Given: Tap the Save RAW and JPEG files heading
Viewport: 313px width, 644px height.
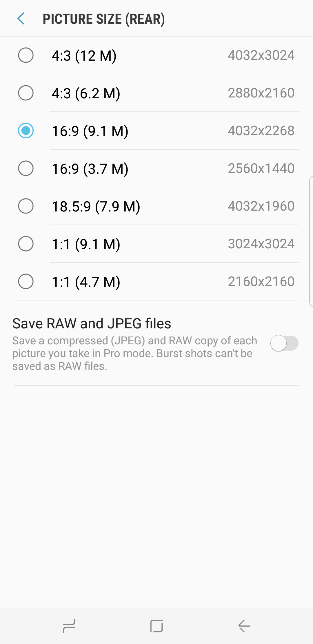Looking at the screenshot, I should pyautogui.click(x=92, y=323).
